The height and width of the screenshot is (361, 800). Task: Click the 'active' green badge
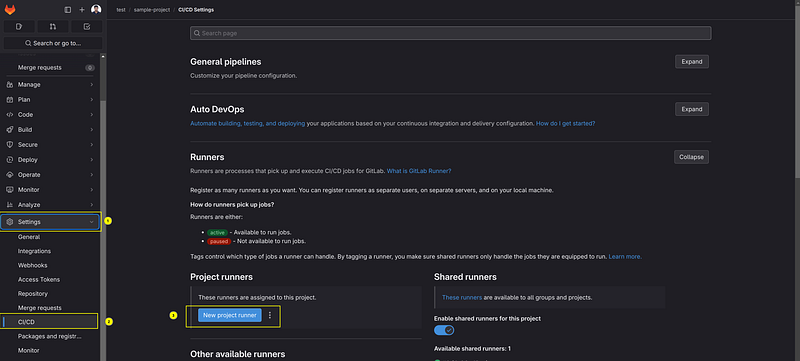(x=217, y=233)
